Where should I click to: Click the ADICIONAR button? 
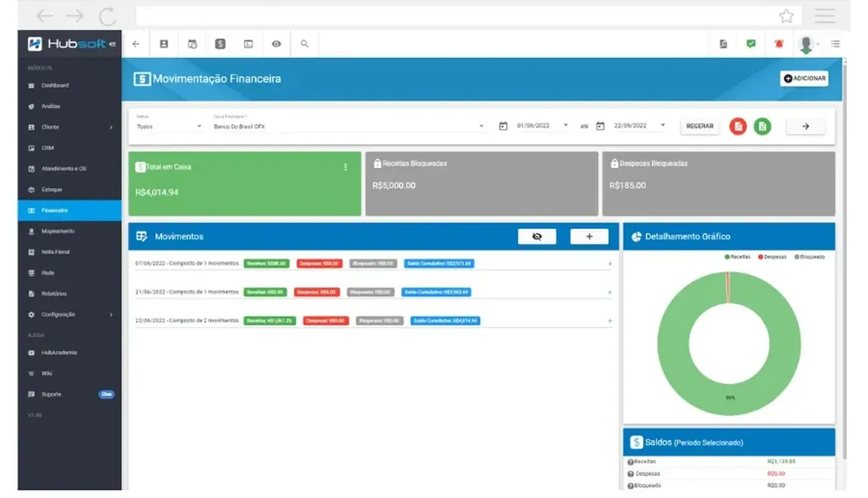tap(804, 78)
